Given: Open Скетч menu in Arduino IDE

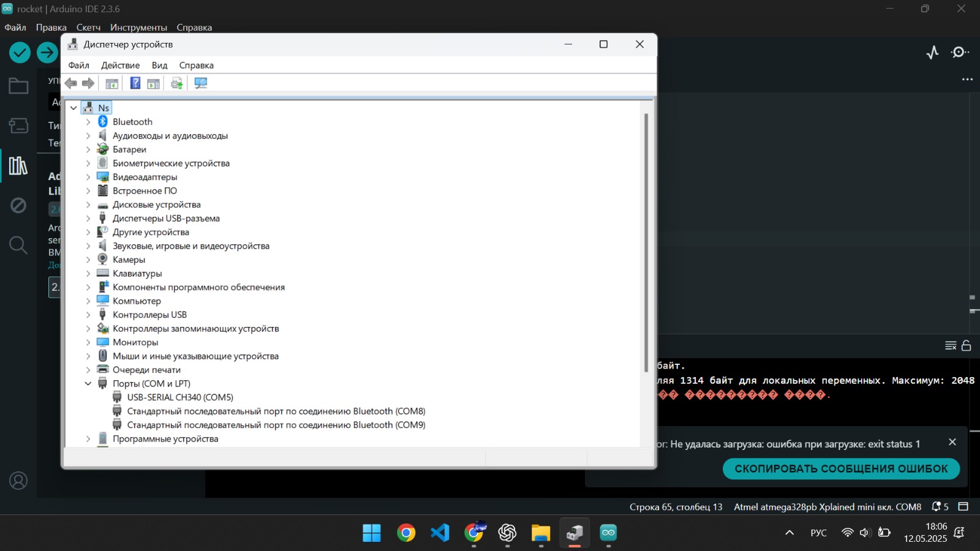Looking at the screenshot, I should coord(88,28).
